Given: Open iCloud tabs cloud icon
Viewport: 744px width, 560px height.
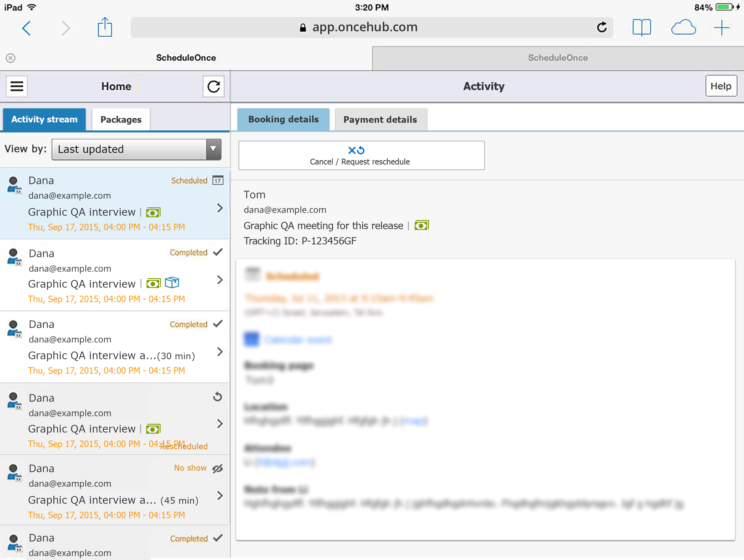Looking at the screenshot, I should click(683, 28).
